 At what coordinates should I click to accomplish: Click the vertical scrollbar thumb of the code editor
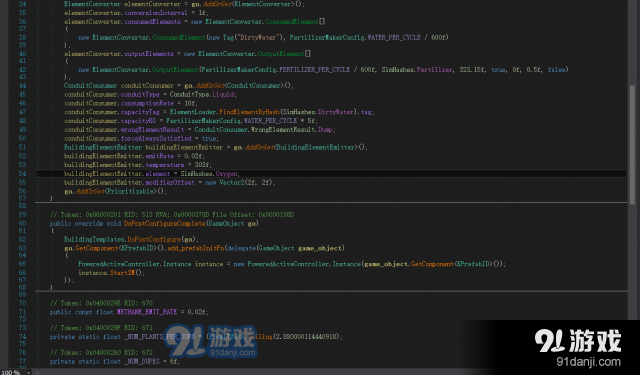coord(633,146)
